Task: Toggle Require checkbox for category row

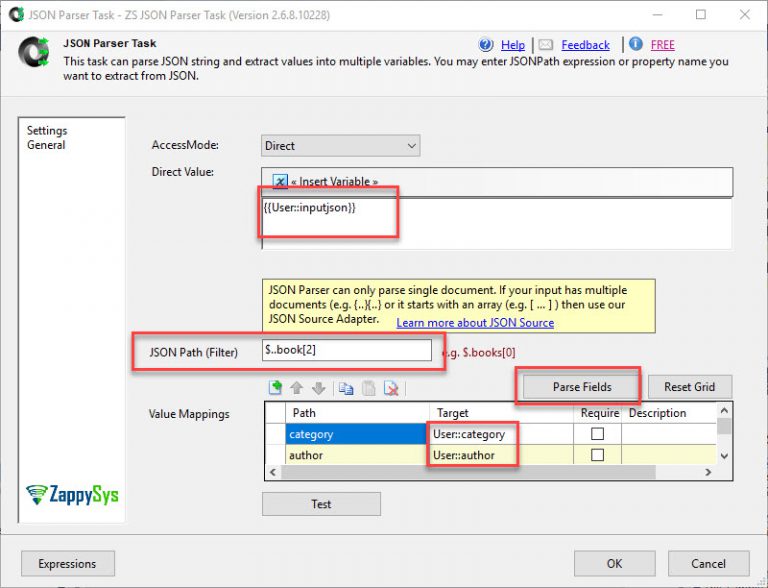Action: [x=597, y=434]
